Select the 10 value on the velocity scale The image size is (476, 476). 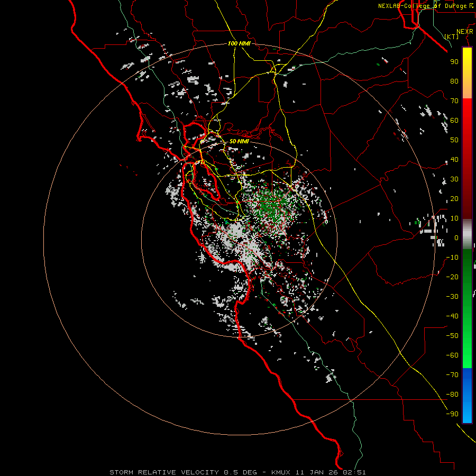[454, 218]
